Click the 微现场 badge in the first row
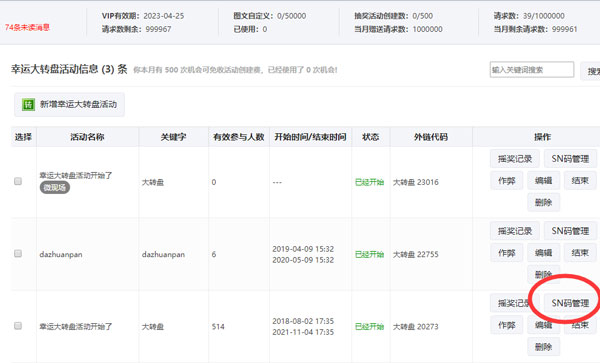 coord(55,187)
